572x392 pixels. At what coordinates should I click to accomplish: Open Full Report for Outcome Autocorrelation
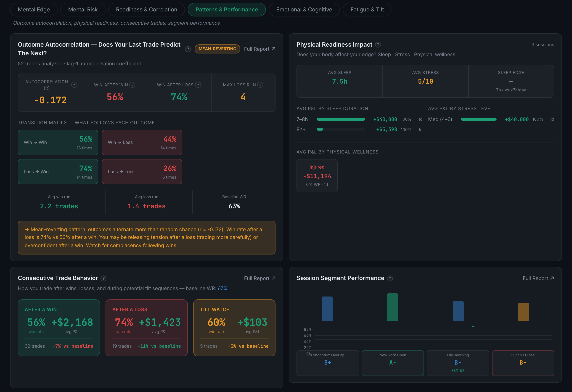(260, 49)
